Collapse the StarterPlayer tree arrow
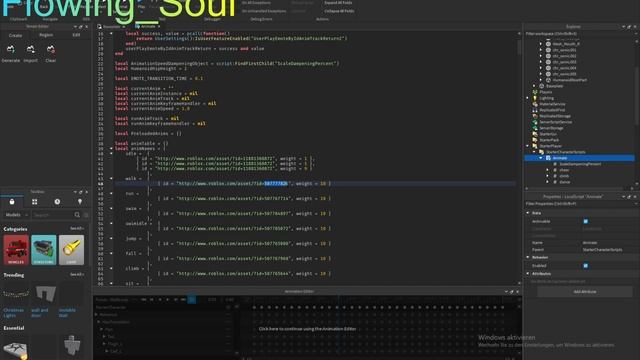This screenshot has width=640, height=360. [x=528, y=146]
